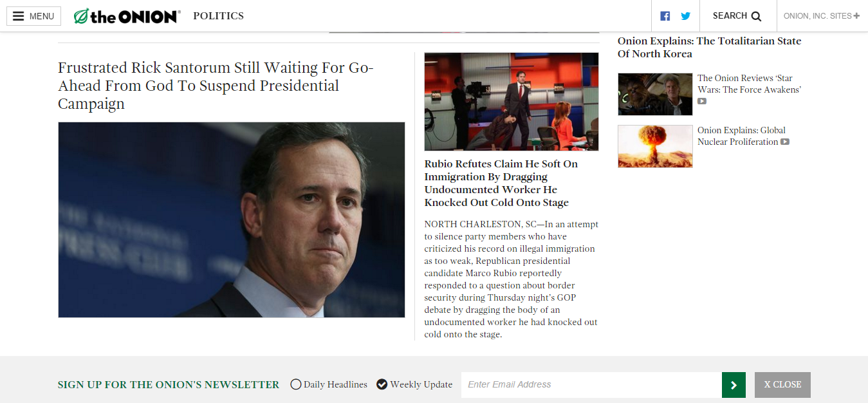
Task: Close the newsletter signup bar
Action: tap(782, 385)
